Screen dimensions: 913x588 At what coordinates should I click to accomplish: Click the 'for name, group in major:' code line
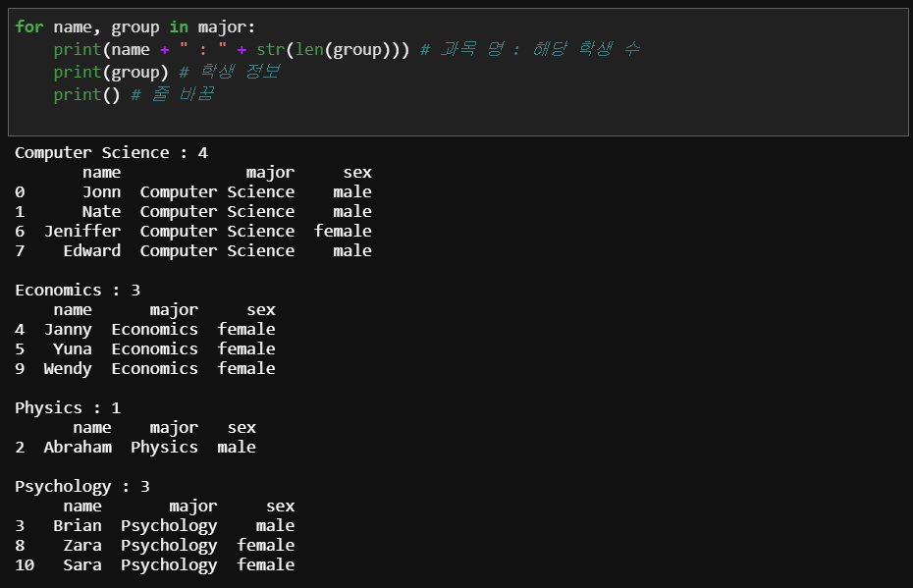pyautogui.click(x=135, y=27)
